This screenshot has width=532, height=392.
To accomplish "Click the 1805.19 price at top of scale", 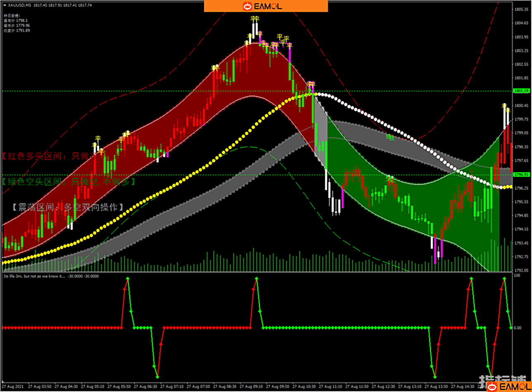I will pyautogui.click(x=519, y=10).
